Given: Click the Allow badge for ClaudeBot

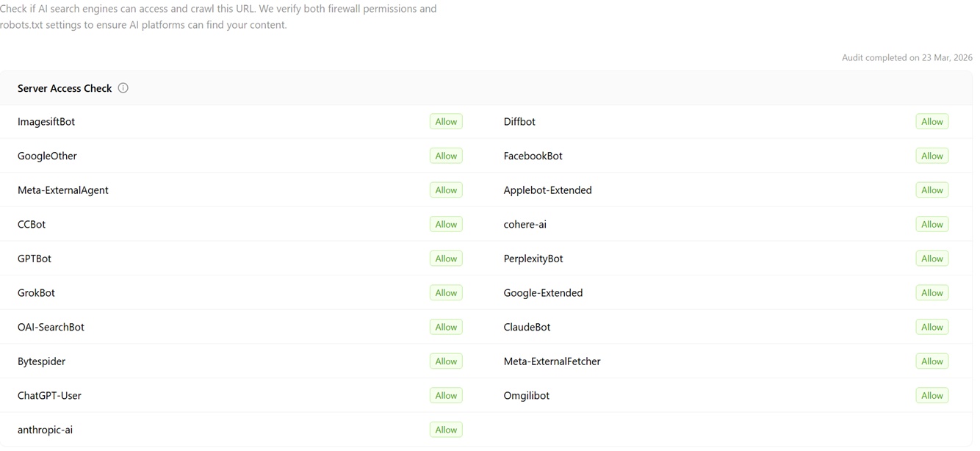Looking at the screenshot, I should 932,327.
